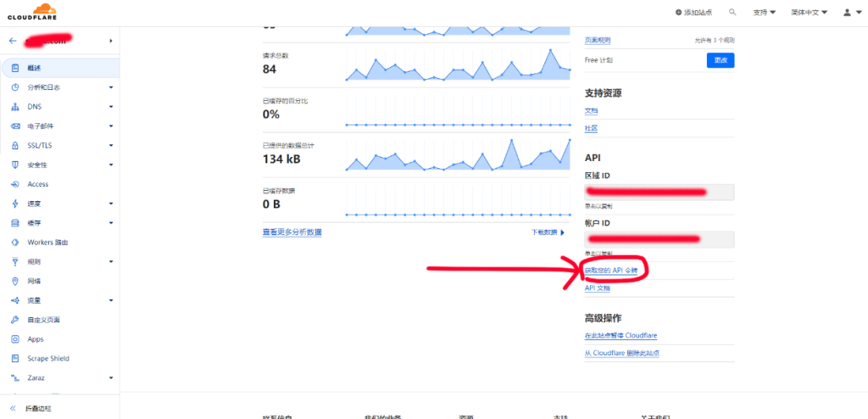The width and height of the screenshot is (868, 419).
Task: Click the 134 kB value
Action: [281, 159]
